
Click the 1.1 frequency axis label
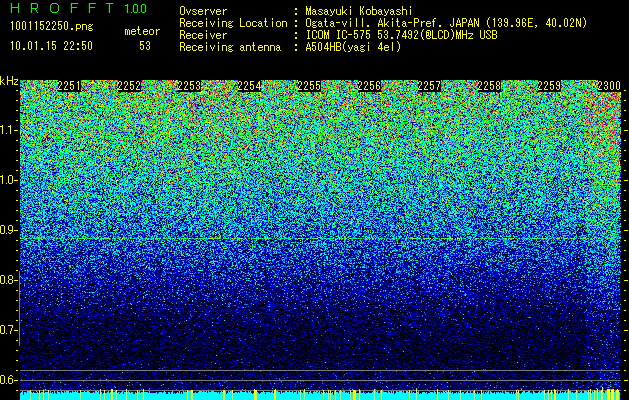click(8, 130)
